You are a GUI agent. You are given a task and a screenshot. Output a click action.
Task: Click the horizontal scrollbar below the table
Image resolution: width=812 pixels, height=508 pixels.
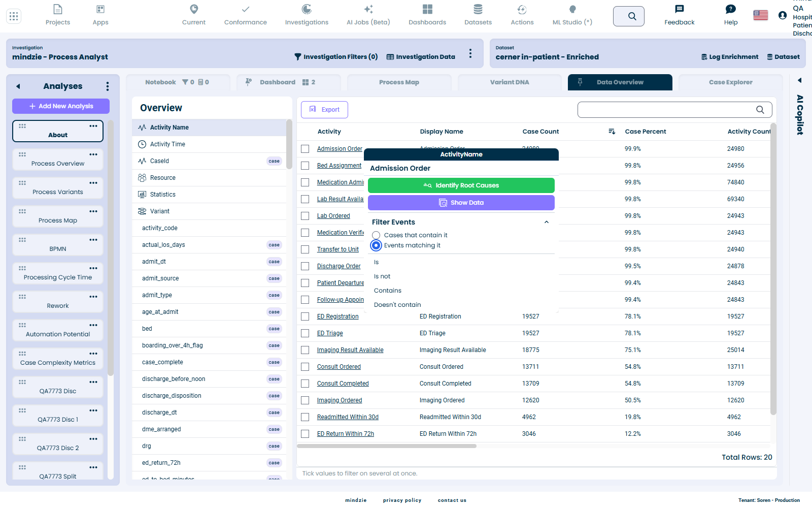(387, 446)
